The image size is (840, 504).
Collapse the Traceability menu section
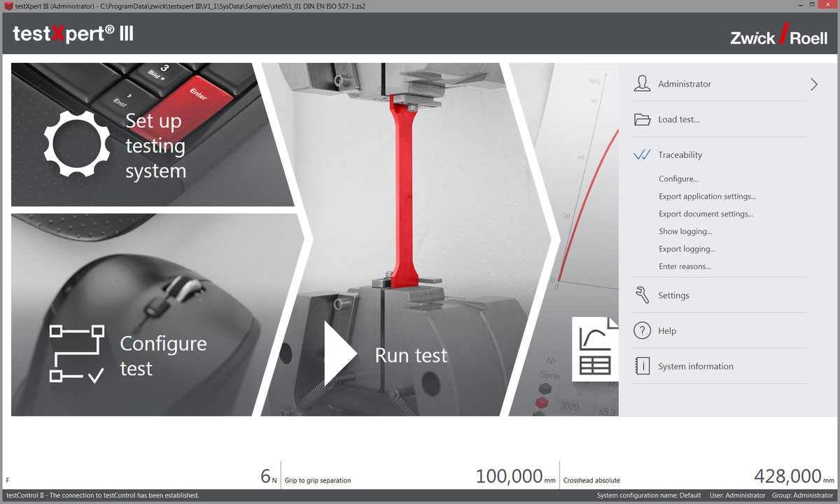[680, 155]
